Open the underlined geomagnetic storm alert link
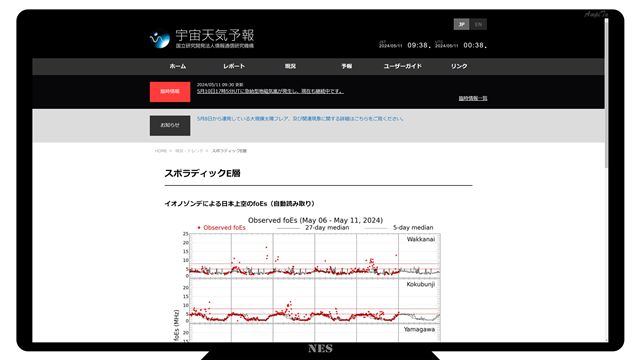 (270, 91)
